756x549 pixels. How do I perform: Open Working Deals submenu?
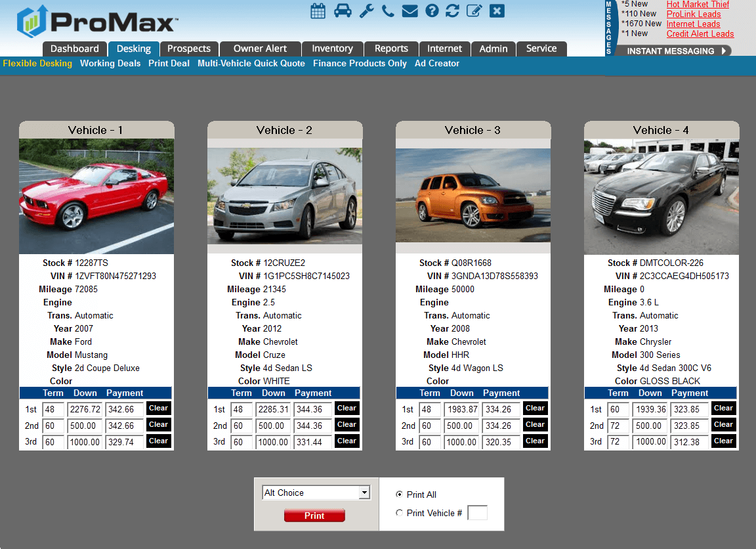pyautogui.click(x=110, y=63)
